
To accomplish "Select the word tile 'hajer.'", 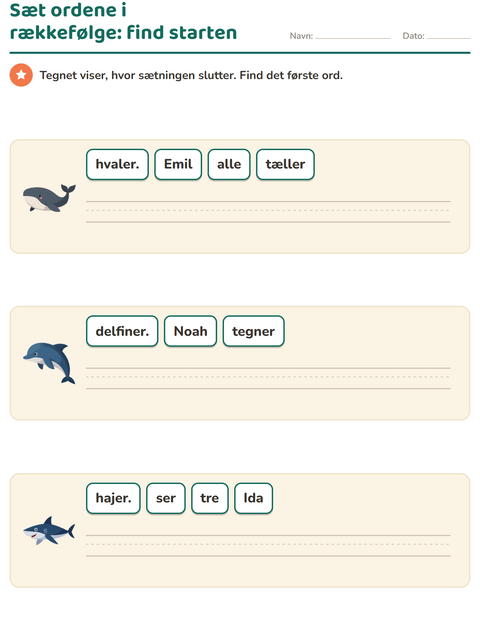I will tap(113, 498).
